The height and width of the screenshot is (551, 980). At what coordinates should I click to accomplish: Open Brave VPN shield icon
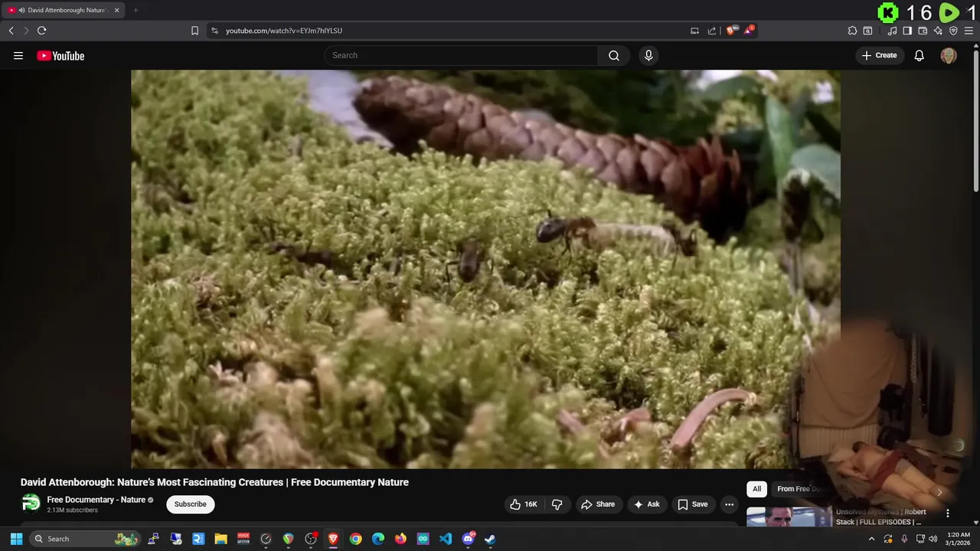coord(953,31)
